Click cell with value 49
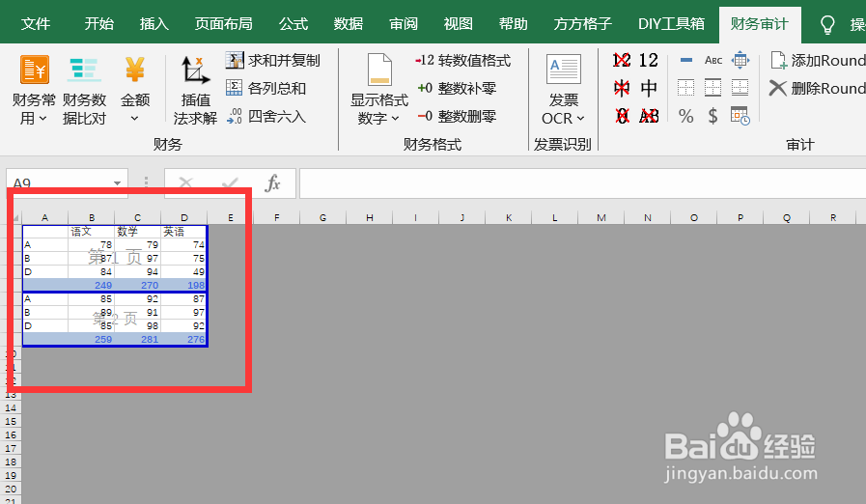Image resolution: width=866 pixels, height=504 pixels. pyautogui.click(x=183, y=272)
